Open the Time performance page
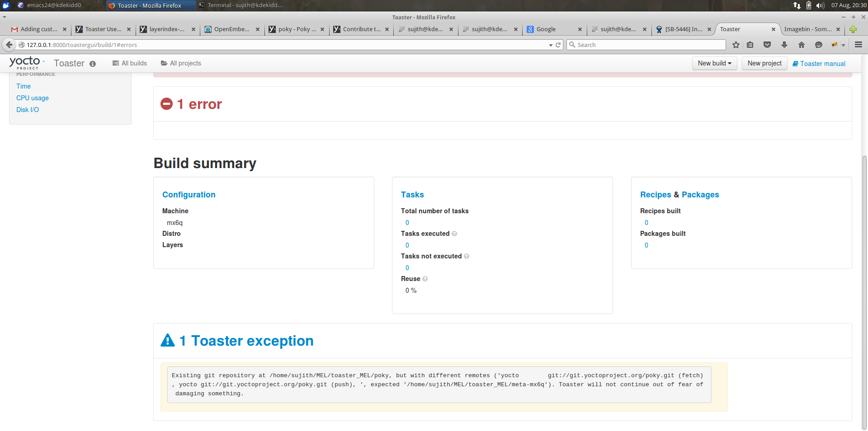The width and height of the screenshot is (868, 431). point(24,86)
